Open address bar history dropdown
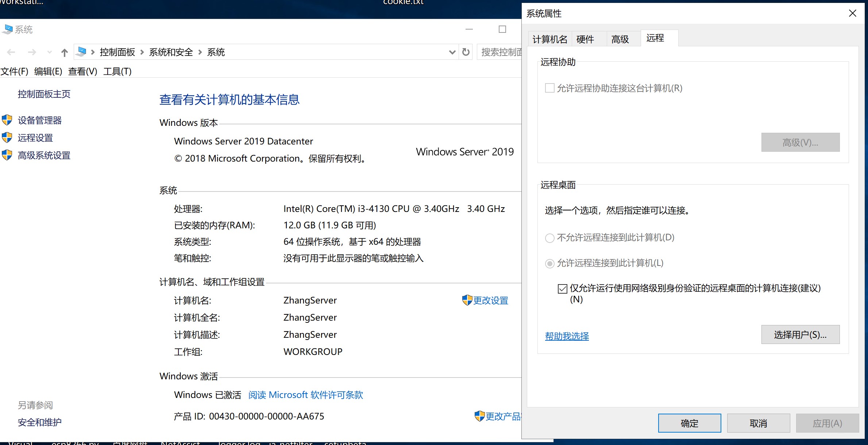This screenshot has width=868, height=445. tap(452, 52)
